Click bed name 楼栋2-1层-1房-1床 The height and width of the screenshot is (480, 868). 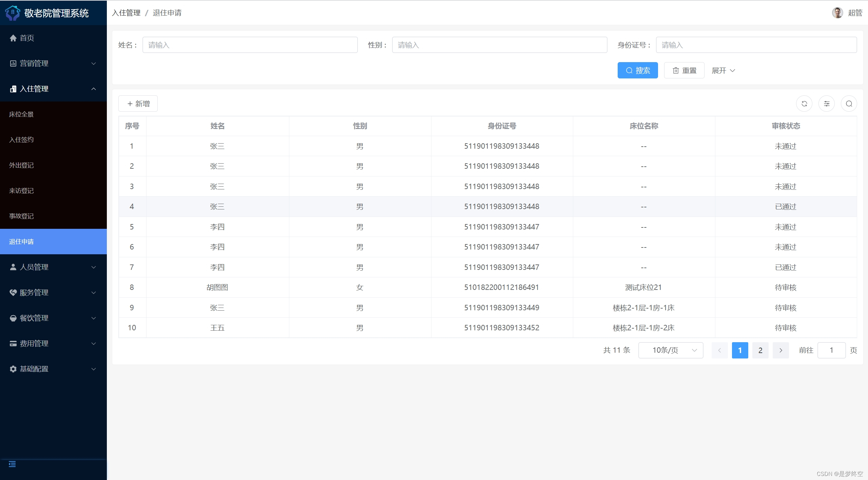643,308
